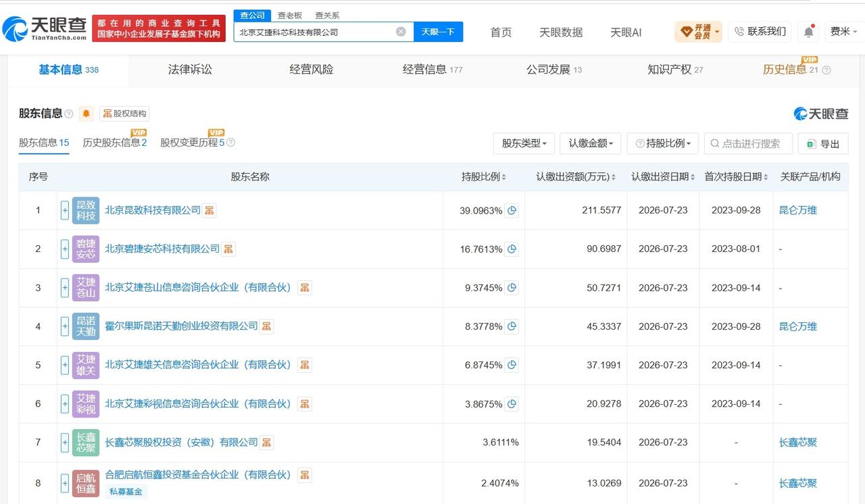Open the 股权结构 button
Screen dimensions: 865x504
pos(124,114)
